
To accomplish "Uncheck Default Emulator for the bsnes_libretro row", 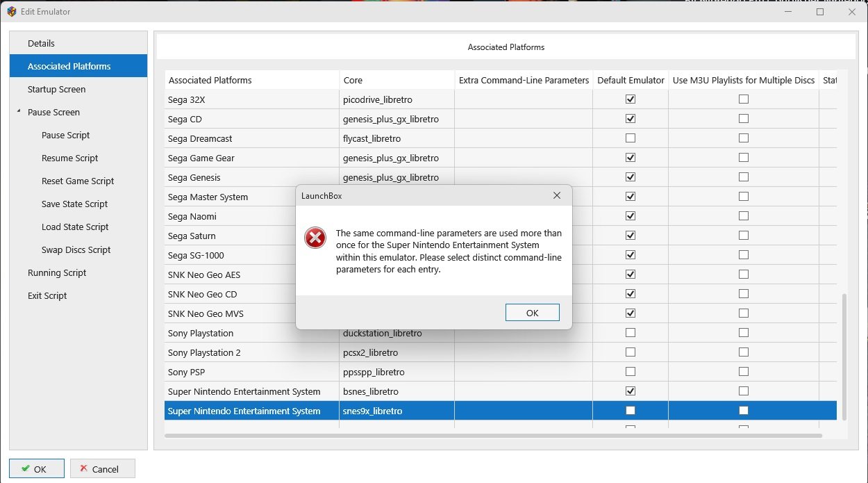I will point(631,391).
